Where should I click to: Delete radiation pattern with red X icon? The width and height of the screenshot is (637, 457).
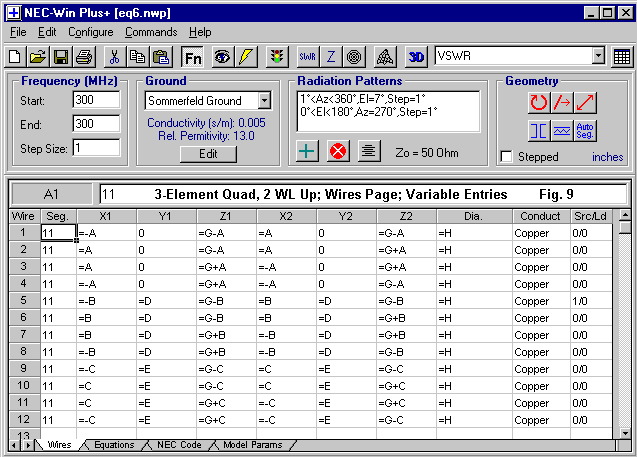click(x=338, y=152)
